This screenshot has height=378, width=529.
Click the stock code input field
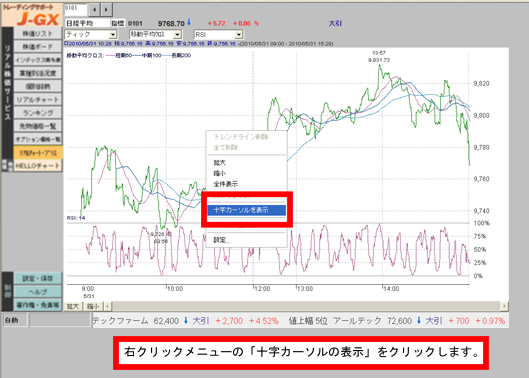click(x=76, y=9)
